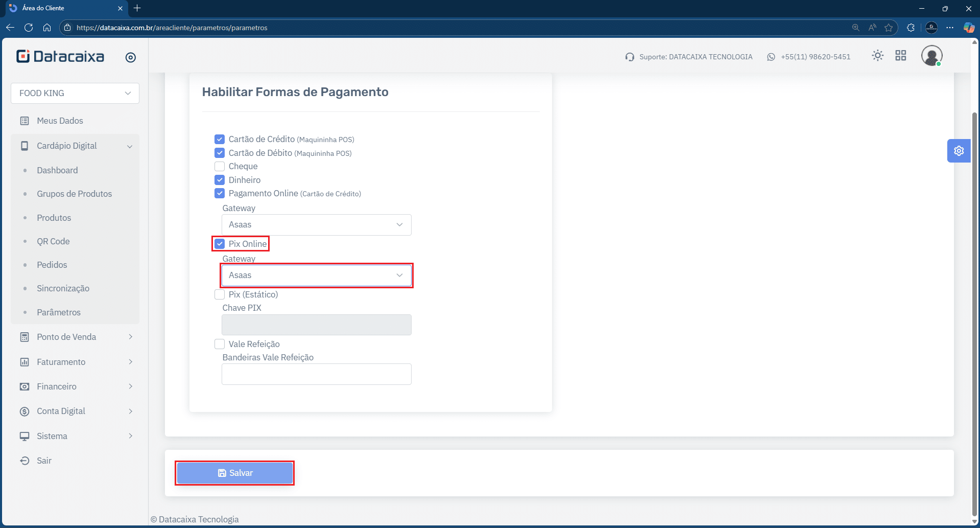This screenshot has width=980, height=528.
Task: Open the FOOD KING store dropdown
Action: click(x=75, y=93)
